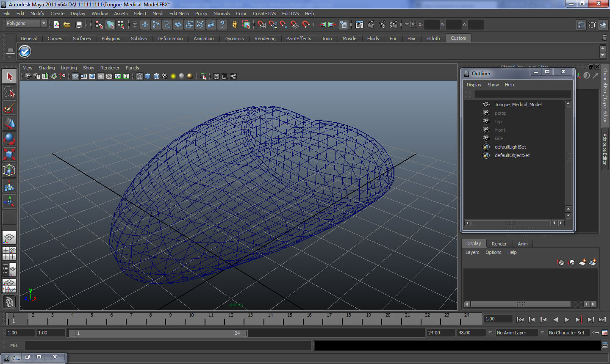
Task: Open the input mode dropdown arrow
Action: [407, 25]
